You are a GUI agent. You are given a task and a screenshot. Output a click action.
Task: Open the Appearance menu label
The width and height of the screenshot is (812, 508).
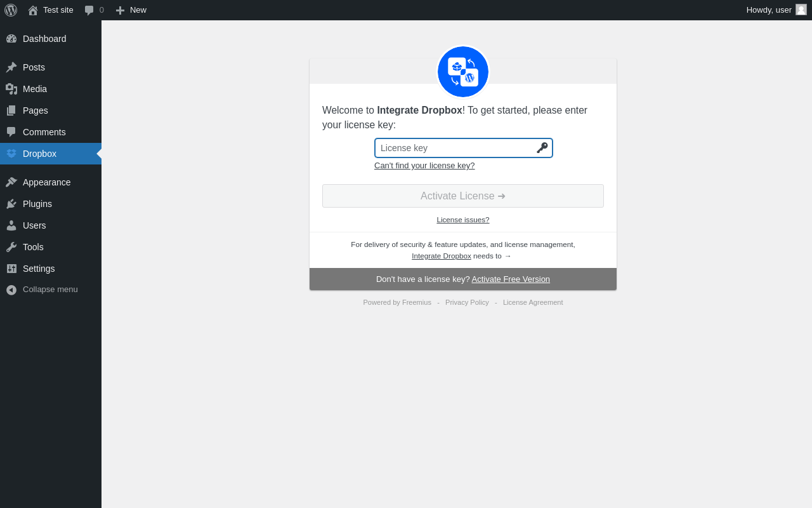[47, 182]
